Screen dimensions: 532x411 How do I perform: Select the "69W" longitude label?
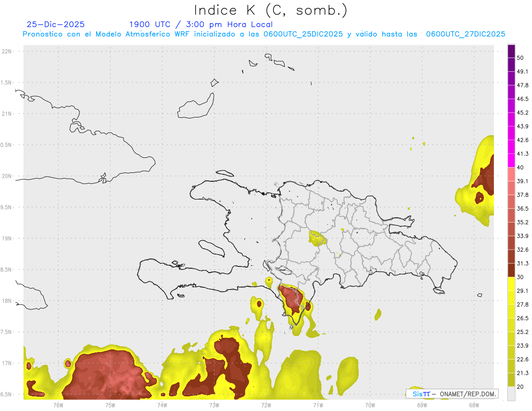pyautogui.click(x=422, y=405)
